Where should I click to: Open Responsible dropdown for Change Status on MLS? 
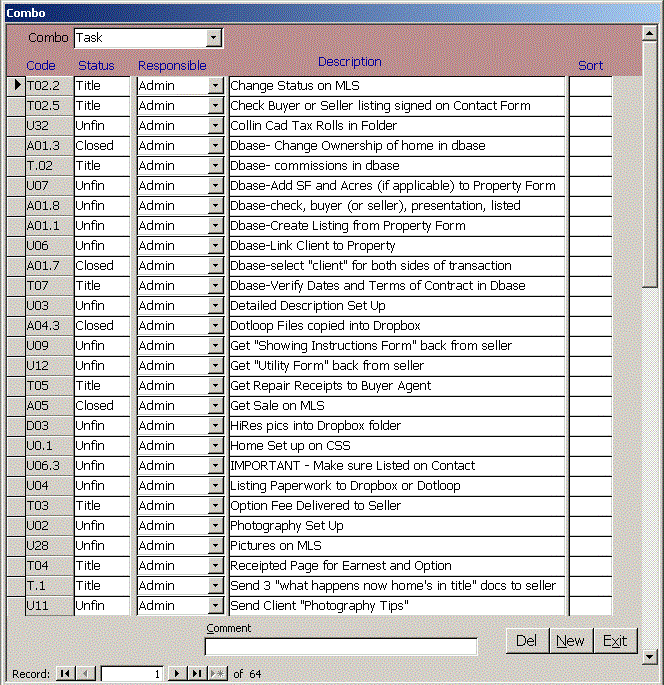point(215,86)
